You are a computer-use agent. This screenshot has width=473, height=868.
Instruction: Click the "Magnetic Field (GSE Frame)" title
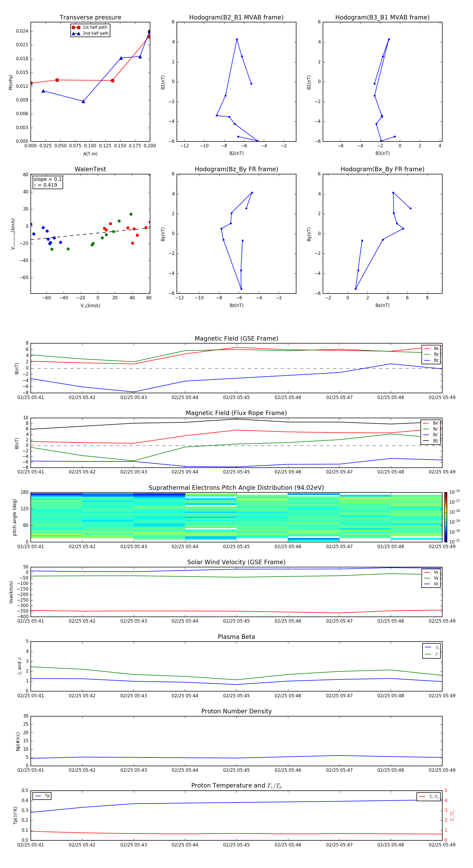(x=236, y=339)
